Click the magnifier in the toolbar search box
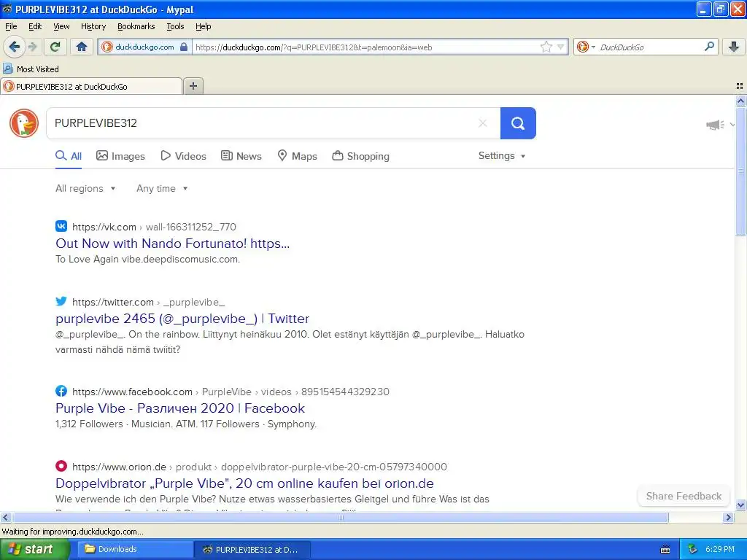Image resolution: width=747 pixels, height=560 pixels. tap(709, 47)
